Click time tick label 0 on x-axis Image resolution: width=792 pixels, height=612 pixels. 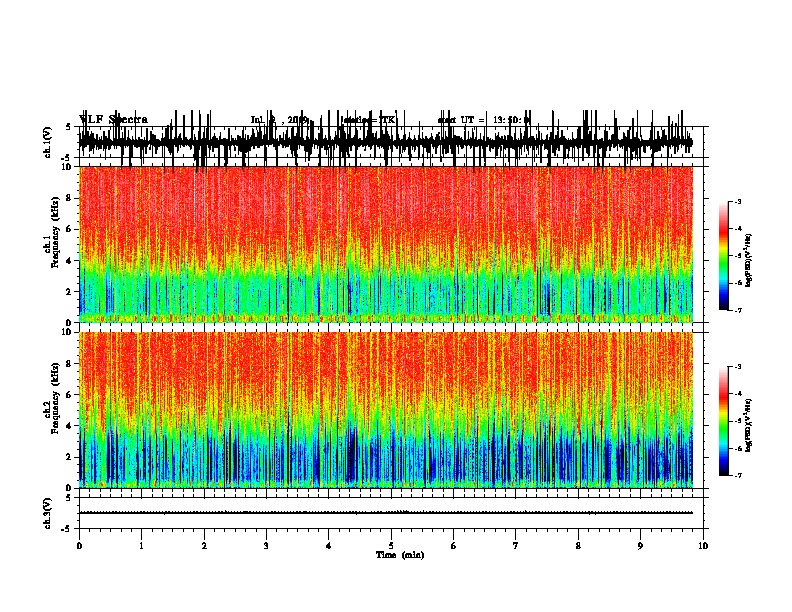pos(79,546)
